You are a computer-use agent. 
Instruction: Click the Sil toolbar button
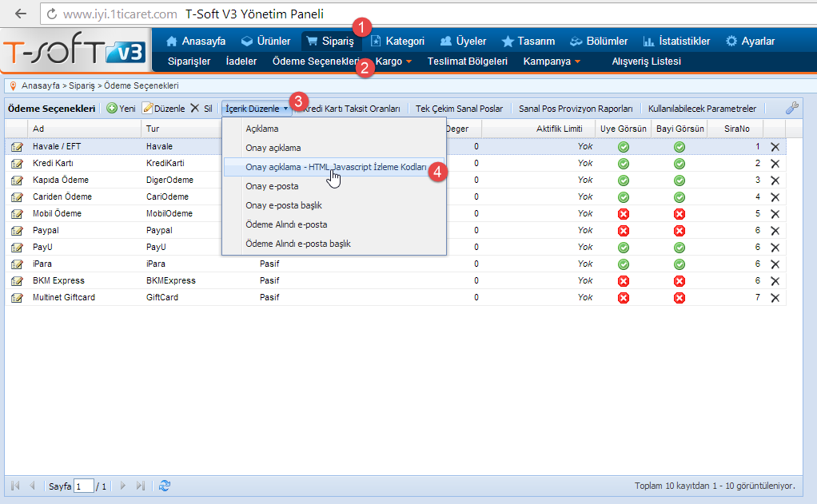[x=201, y=109]
